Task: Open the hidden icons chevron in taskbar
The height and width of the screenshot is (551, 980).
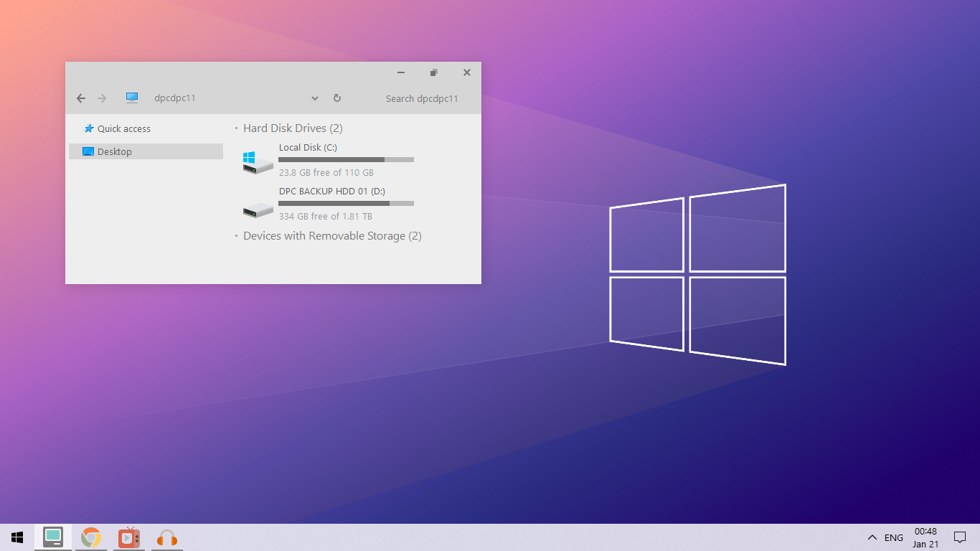Action: coord(873,537)
